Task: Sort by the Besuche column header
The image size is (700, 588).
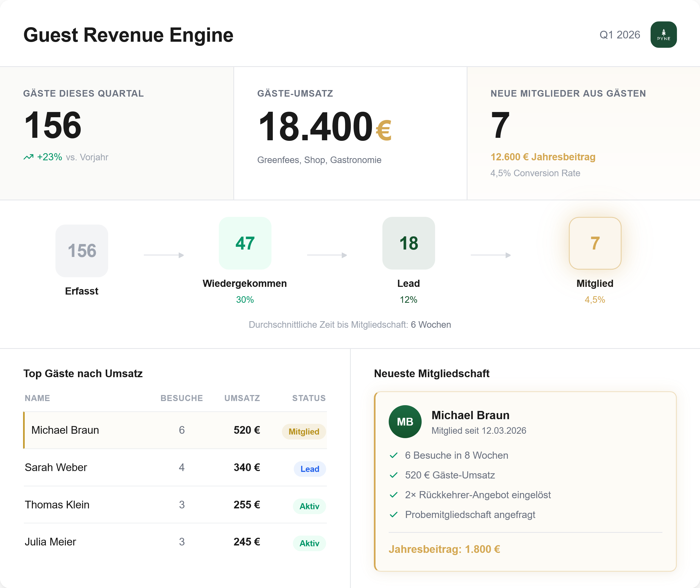Action: (182, 398)
